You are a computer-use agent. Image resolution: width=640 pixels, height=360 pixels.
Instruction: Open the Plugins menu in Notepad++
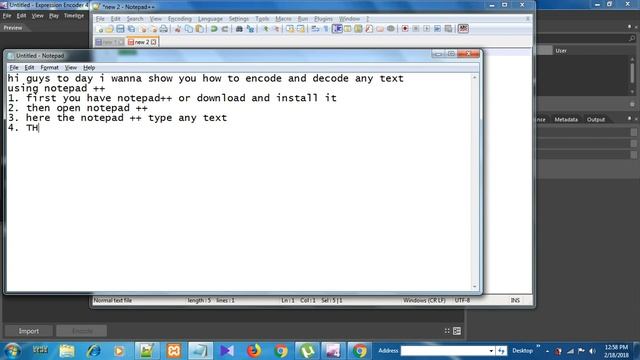click(323, 19)
